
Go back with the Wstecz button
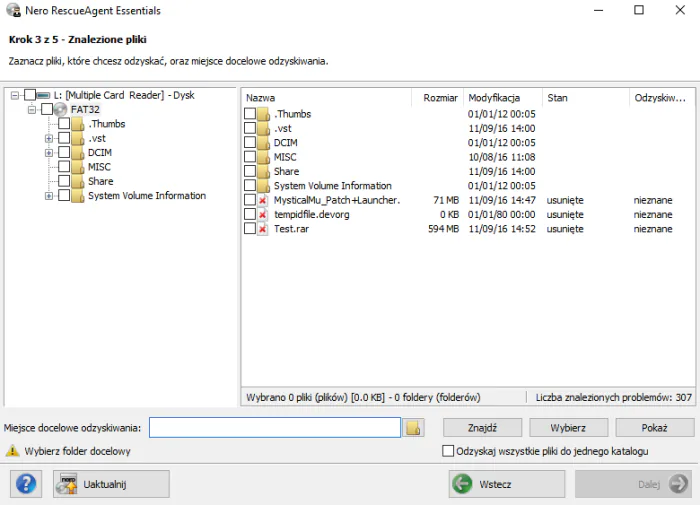pos(507,484)
